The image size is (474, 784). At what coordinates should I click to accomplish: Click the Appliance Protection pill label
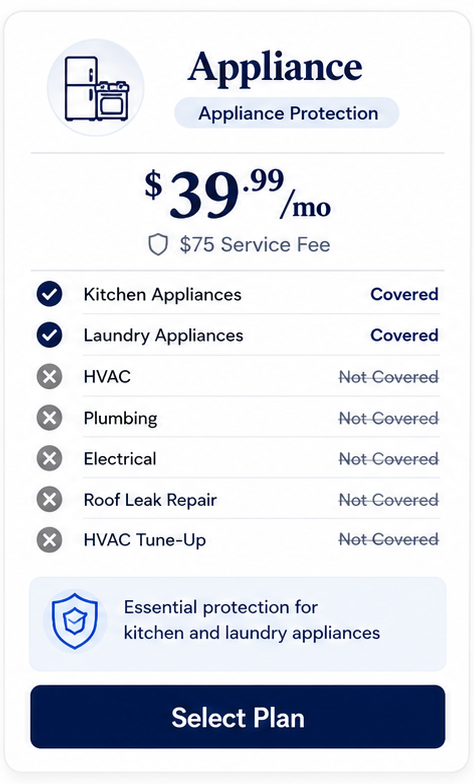coord(287,113)
